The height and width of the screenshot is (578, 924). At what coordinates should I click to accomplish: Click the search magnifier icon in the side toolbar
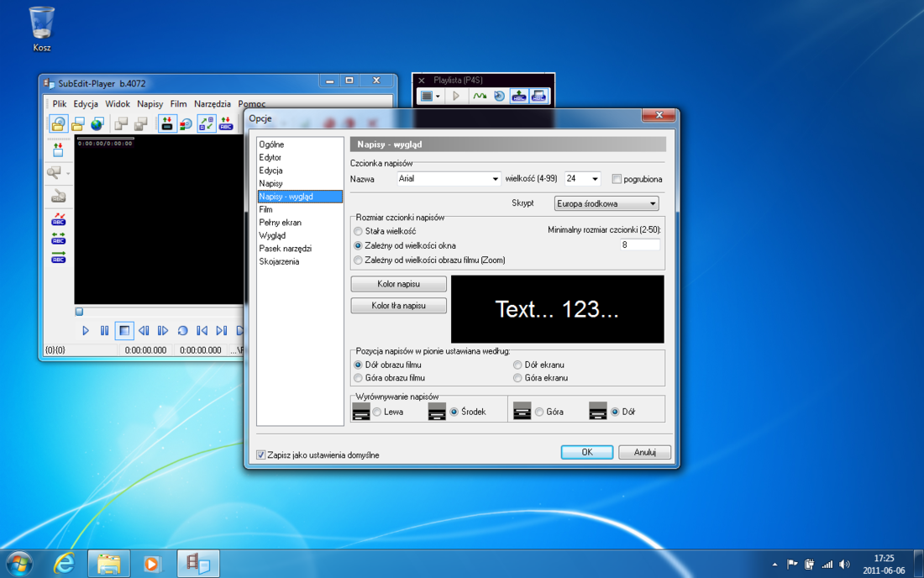coord(55,172)
